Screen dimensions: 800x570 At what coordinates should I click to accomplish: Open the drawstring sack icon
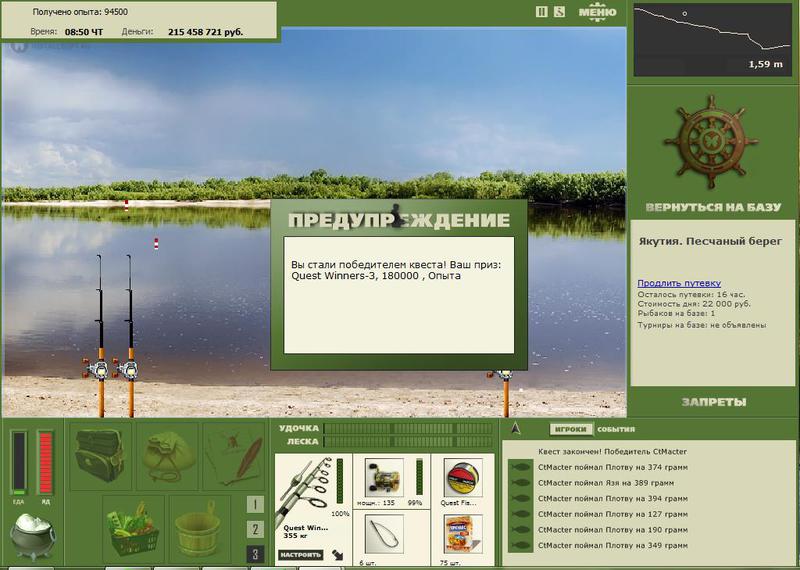click(167, 456)
